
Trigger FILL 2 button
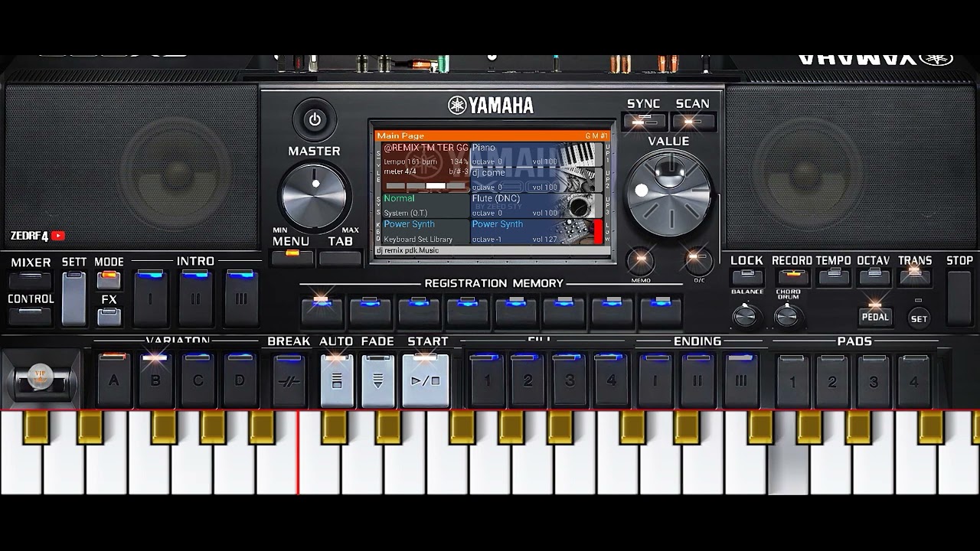(528, 380)
